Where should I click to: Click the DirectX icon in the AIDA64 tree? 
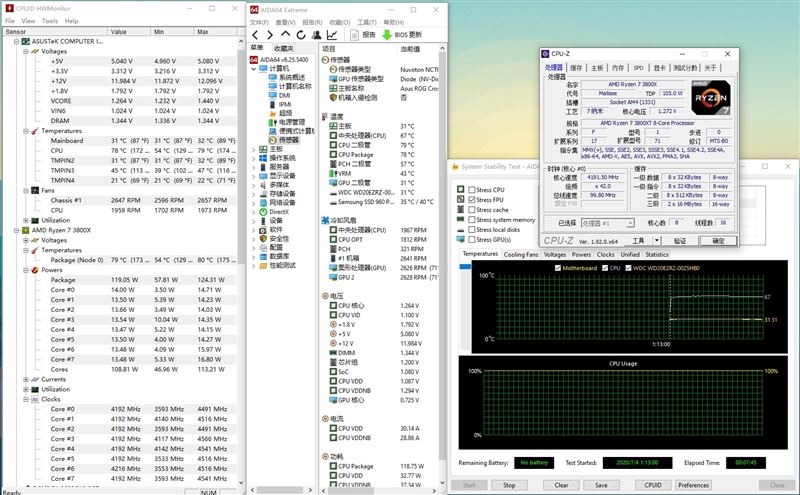(x=263, y=212)
